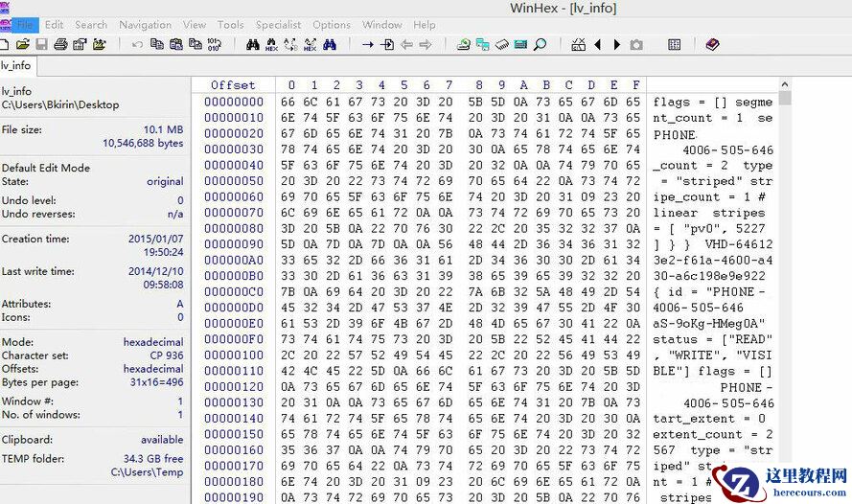Click offset row 00000190
Screen dimensions: 852x504
[234, 497]
